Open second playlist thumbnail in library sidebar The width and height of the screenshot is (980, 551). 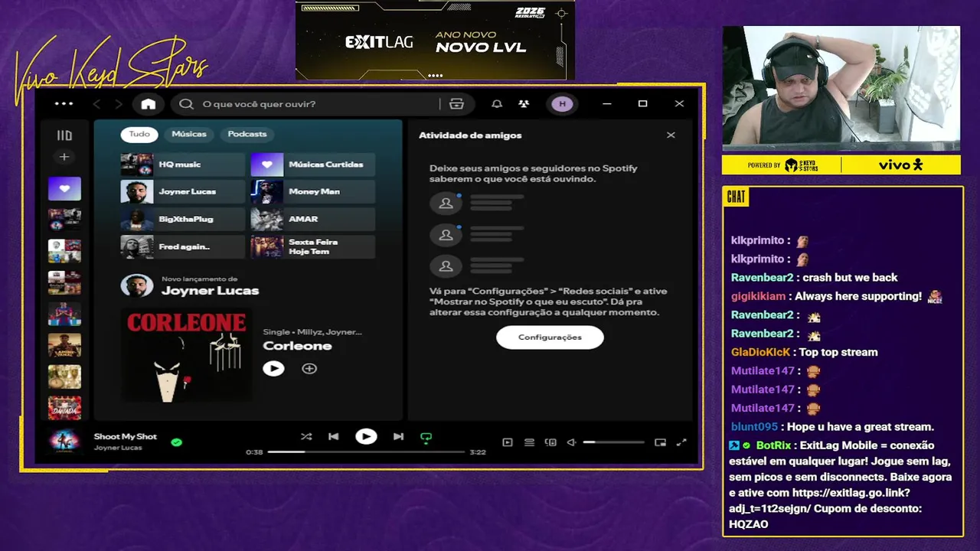pos(64,220)
